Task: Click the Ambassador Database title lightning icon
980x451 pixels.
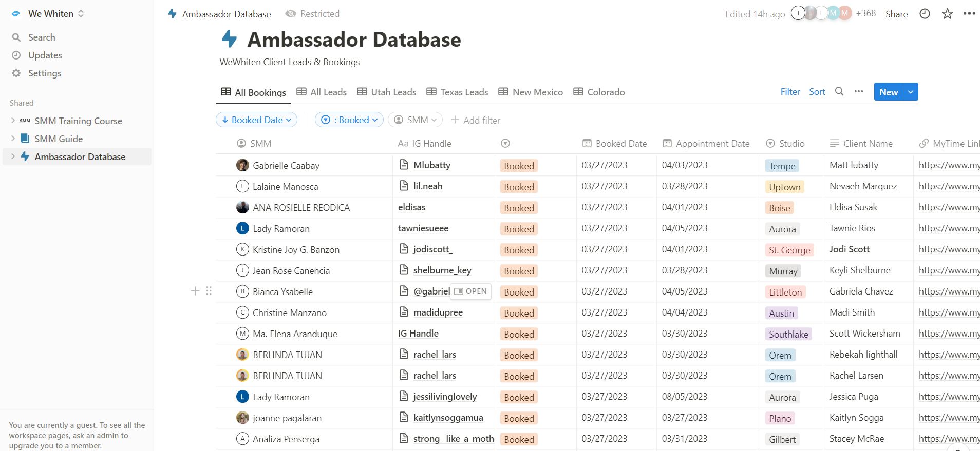Action: 229,39
